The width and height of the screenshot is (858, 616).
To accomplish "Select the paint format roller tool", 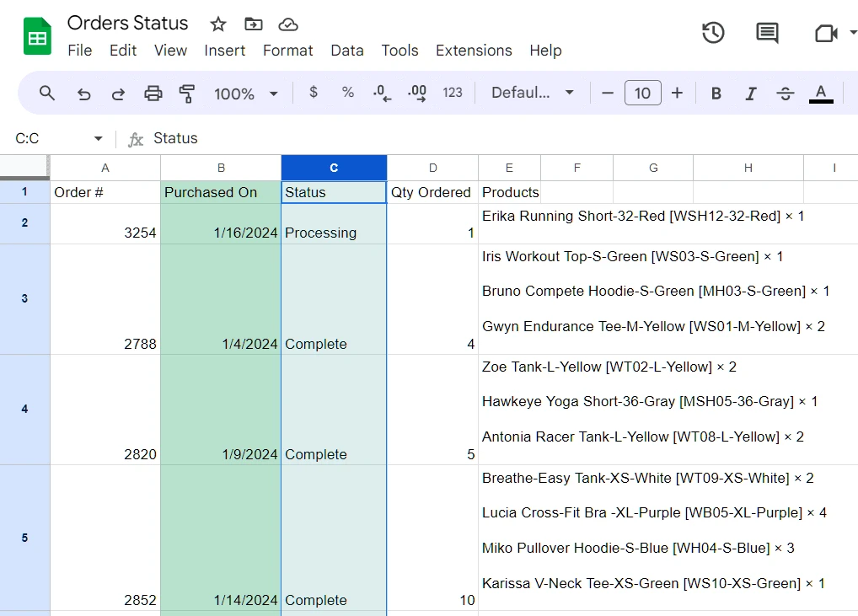I will click(x=187, y=93).
